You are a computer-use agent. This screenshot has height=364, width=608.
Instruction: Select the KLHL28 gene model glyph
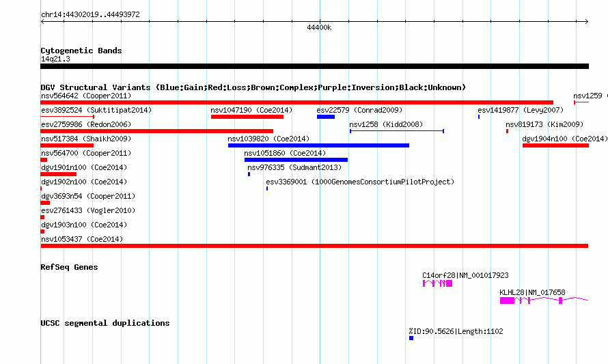544,300
